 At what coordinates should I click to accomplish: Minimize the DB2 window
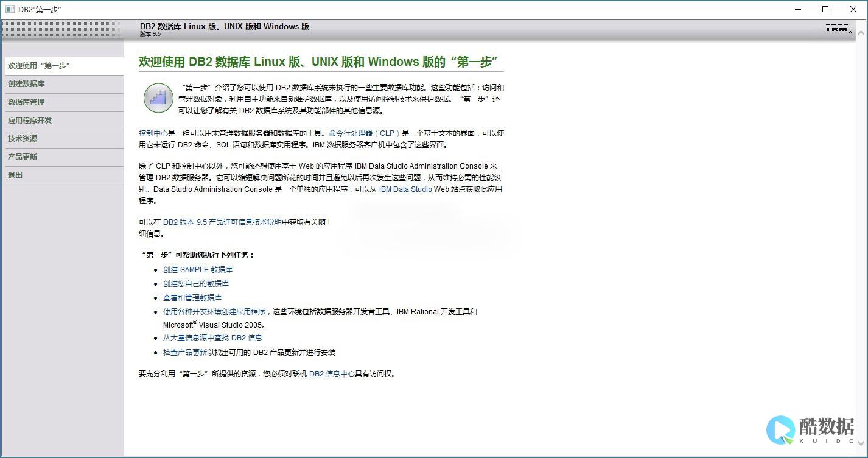point(798,9)
